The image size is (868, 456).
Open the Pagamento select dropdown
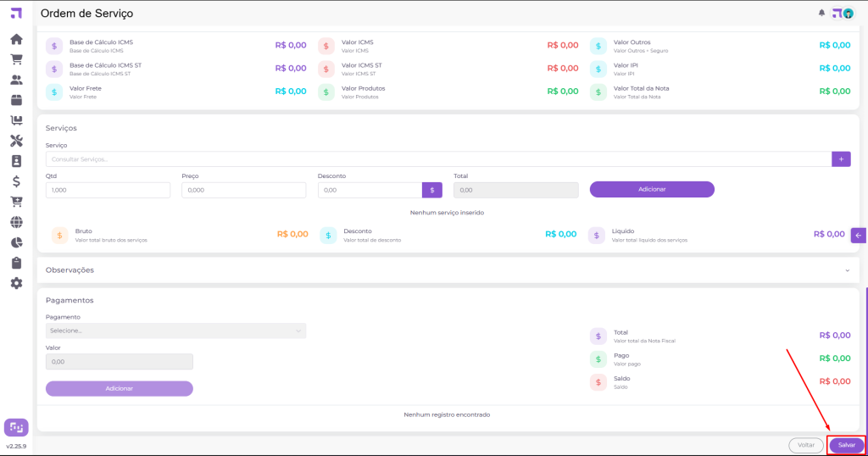pyautogui.click(x=175, y=331)
